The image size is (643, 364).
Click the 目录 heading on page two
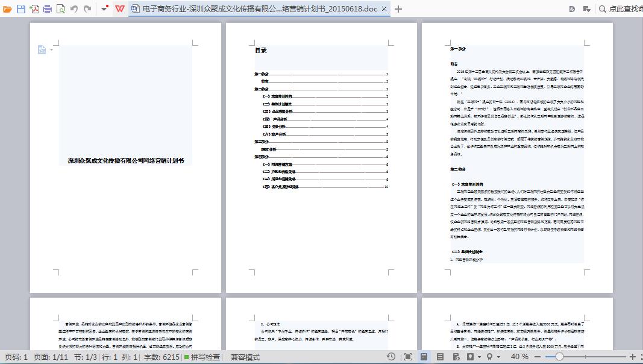261,51
